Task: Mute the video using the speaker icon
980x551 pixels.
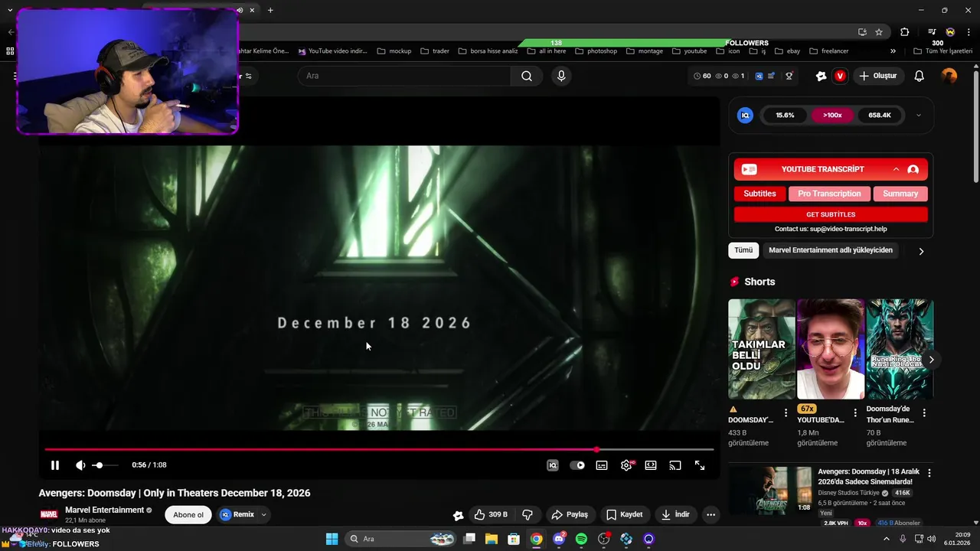Action: (x=80, y=465)
